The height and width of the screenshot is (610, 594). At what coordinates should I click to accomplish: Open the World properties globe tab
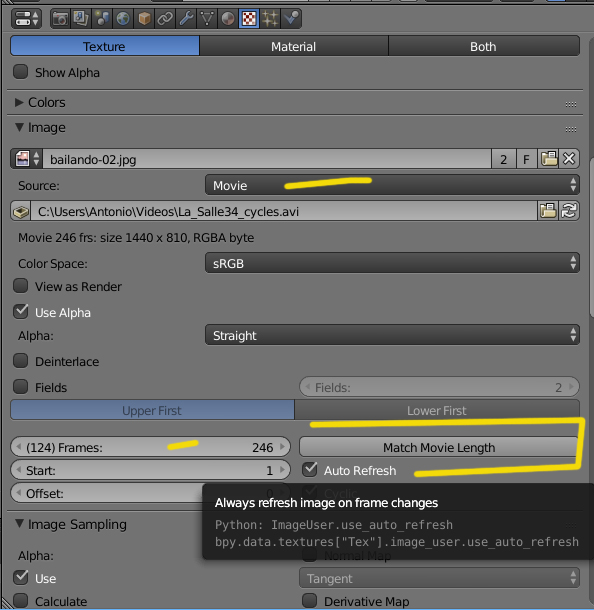tap(123, 18)
